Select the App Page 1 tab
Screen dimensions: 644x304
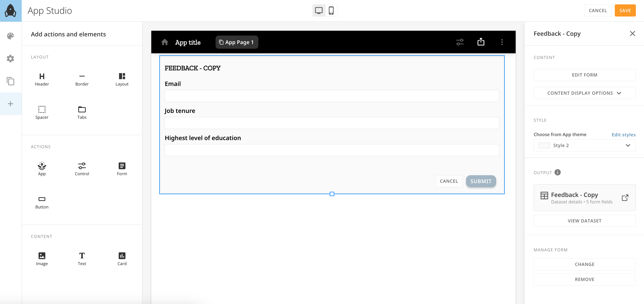point(236,42)
